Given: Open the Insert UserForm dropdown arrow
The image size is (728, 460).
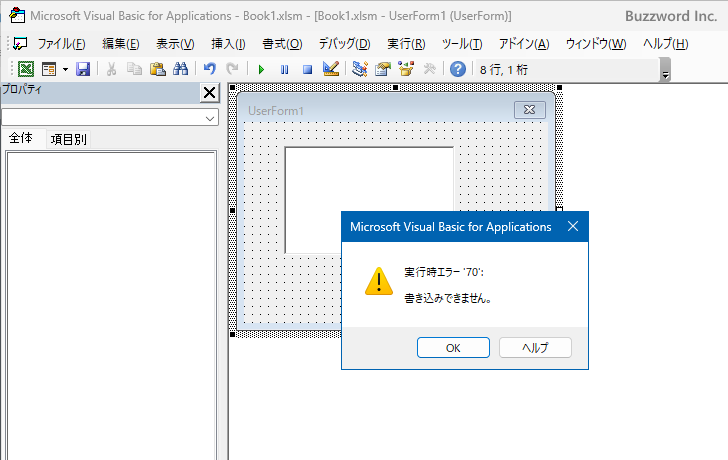Looking at the screenshot, I should coord(65,70).
